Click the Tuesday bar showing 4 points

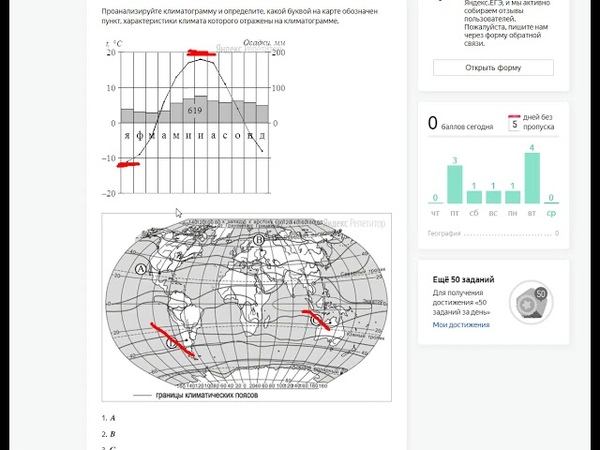(x=532, y=178)
